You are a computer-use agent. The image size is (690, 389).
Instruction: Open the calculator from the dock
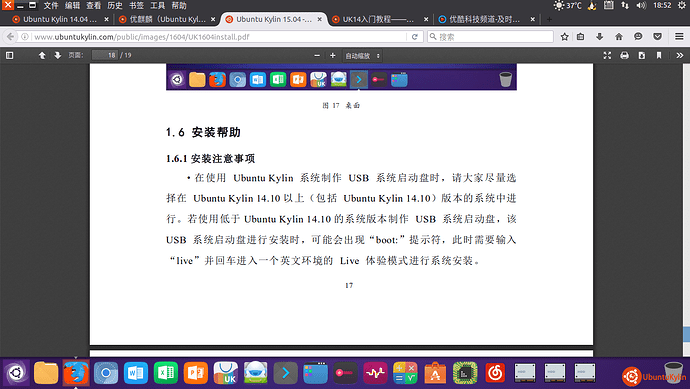point(405,373)
